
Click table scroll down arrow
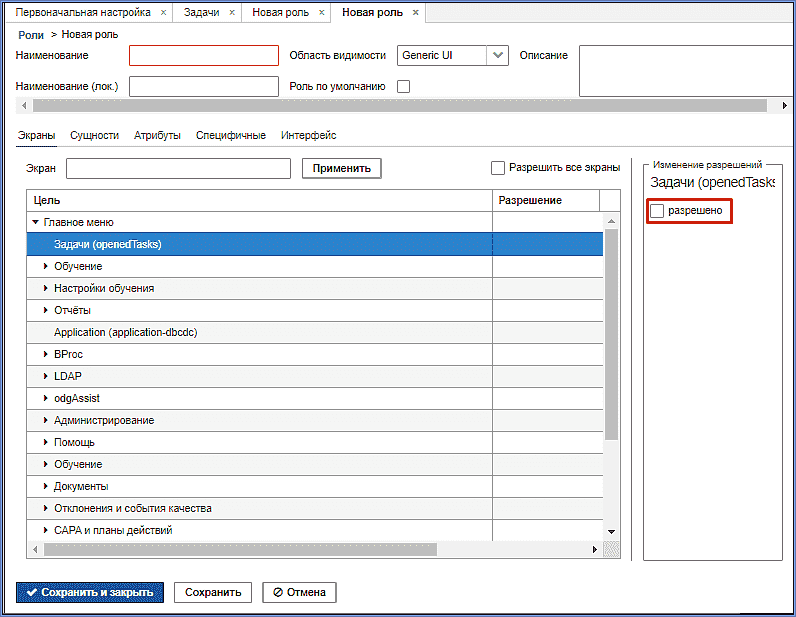tap(611, 532)
